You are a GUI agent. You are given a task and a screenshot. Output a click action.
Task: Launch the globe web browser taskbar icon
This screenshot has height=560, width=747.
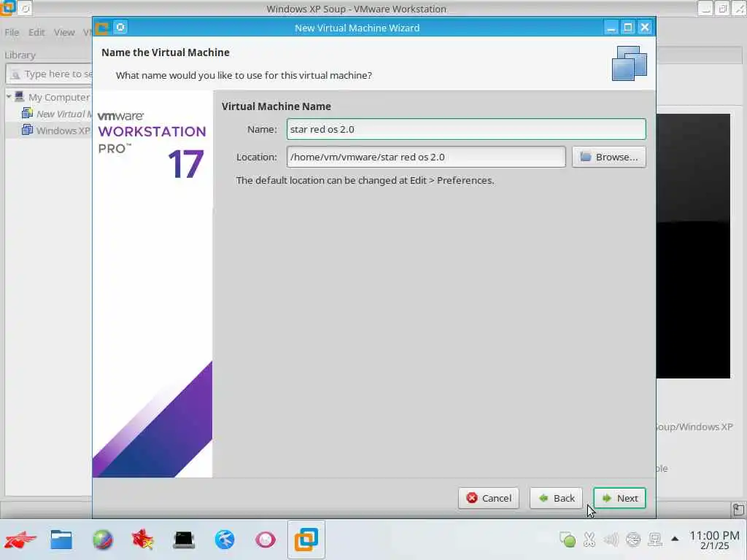coord(102,540)
